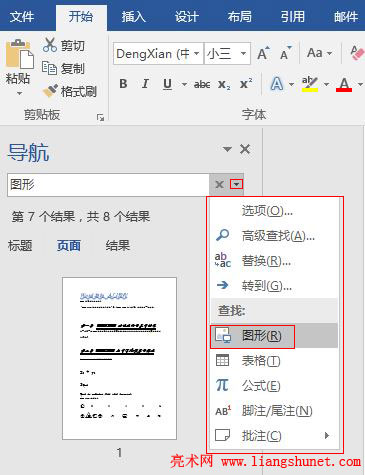This screenshot has width=365, height=475.
Task: Choose 替换(R)... from the menu
Action: (x=274, y=261)
